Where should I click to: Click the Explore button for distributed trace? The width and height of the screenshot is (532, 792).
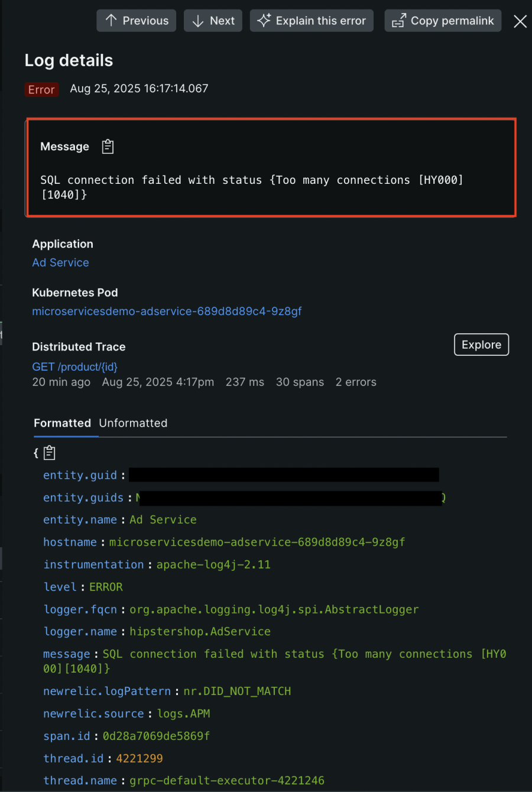(x=481, y=345)
